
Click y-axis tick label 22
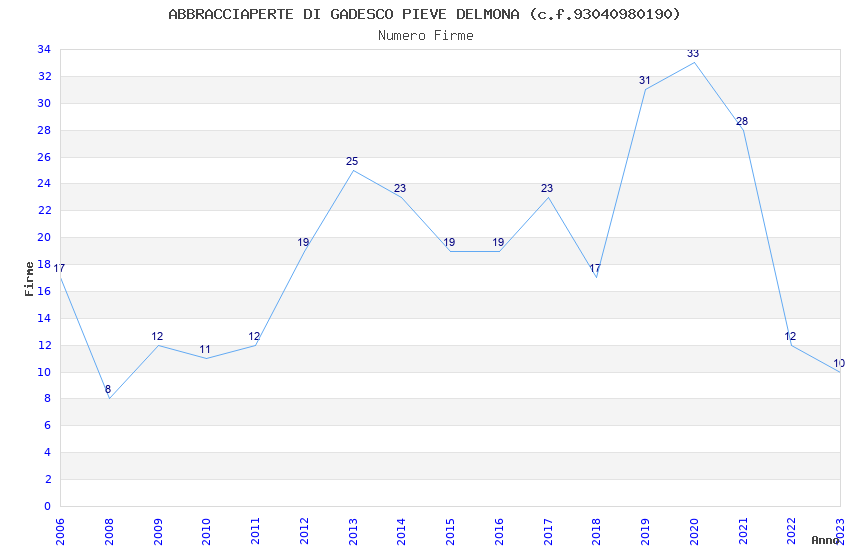tap(44, 210)
